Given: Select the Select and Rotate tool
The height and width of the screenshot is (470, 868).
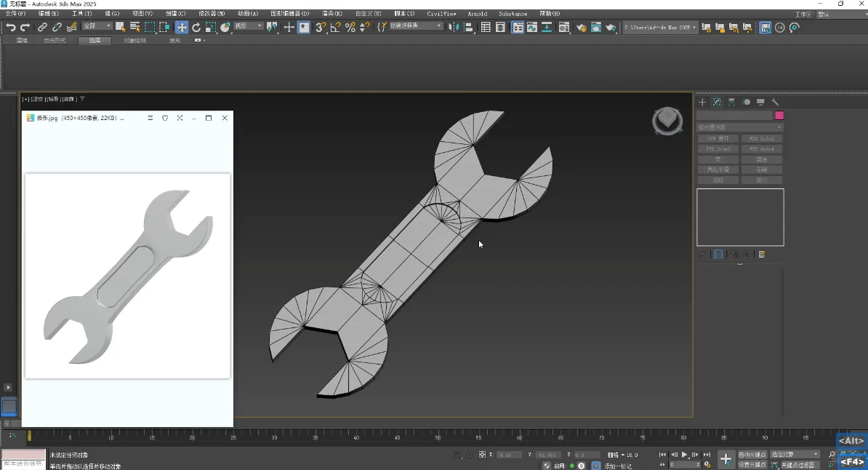Looking at the screenshot, I should (x=196, y=27).
